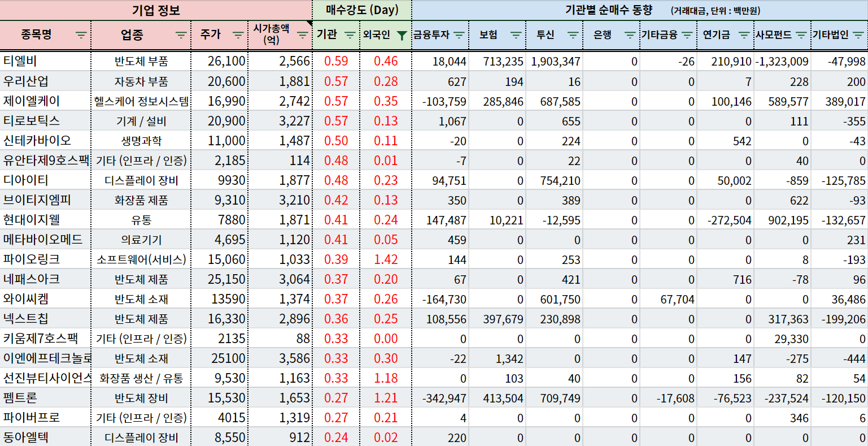Screen dimensions: 868x446
Task: Select the 브이티지엠피 stock name cell
Action: 45,200
